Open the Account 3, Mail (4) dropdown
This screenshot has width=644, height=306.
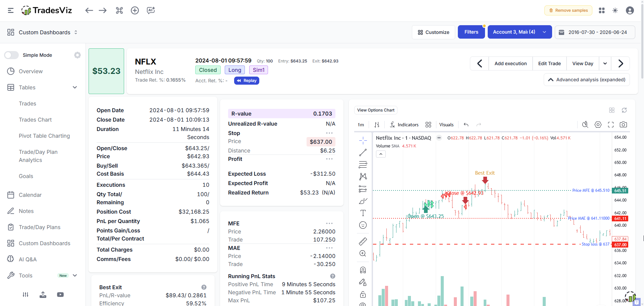(520, 32)
